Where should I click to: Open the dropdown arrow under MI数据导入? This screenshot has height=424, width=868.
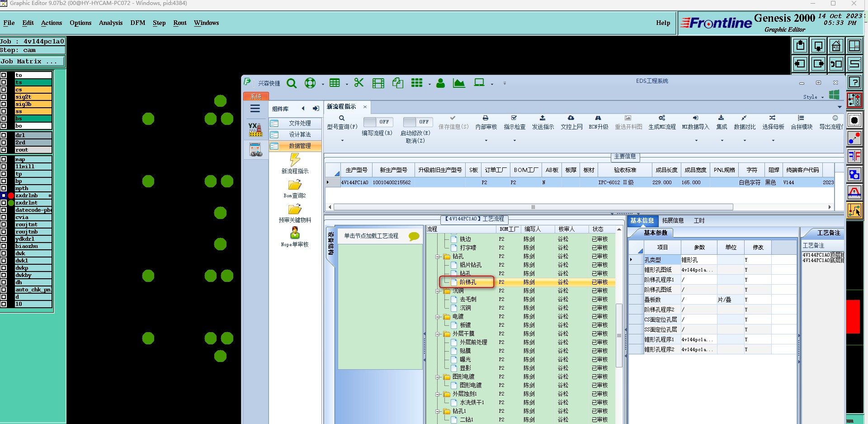coord(696,141)
